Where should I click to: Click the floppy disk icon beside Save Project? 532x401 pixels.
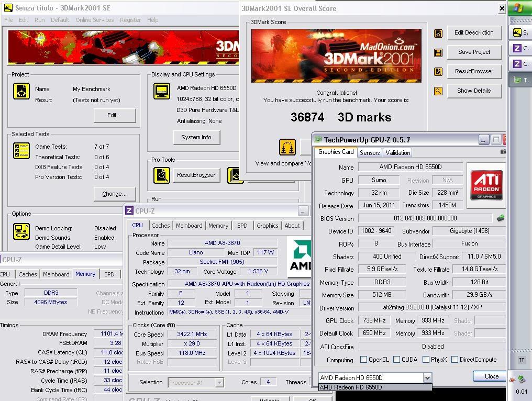[438, 52]
